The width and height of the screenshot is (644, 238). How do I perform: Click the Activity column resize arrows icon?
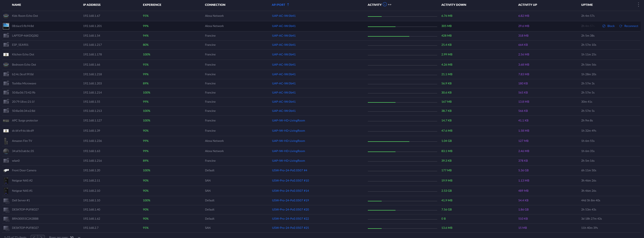390,5
